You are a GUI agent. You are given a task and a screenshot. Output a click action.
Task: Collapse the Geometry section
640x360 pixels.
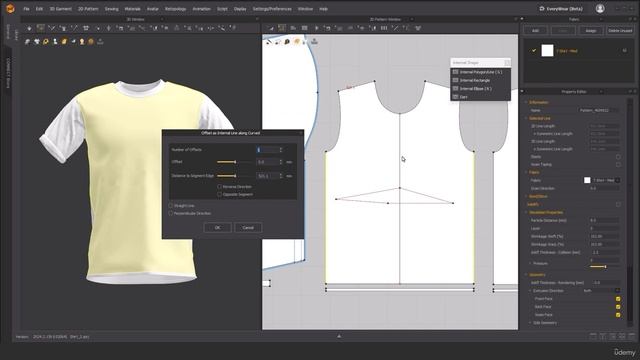[526, 275]
